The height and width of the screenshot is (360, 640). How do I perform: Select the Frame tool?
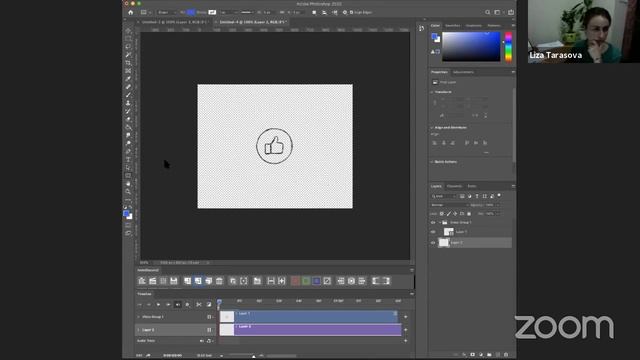click(128, 71)
